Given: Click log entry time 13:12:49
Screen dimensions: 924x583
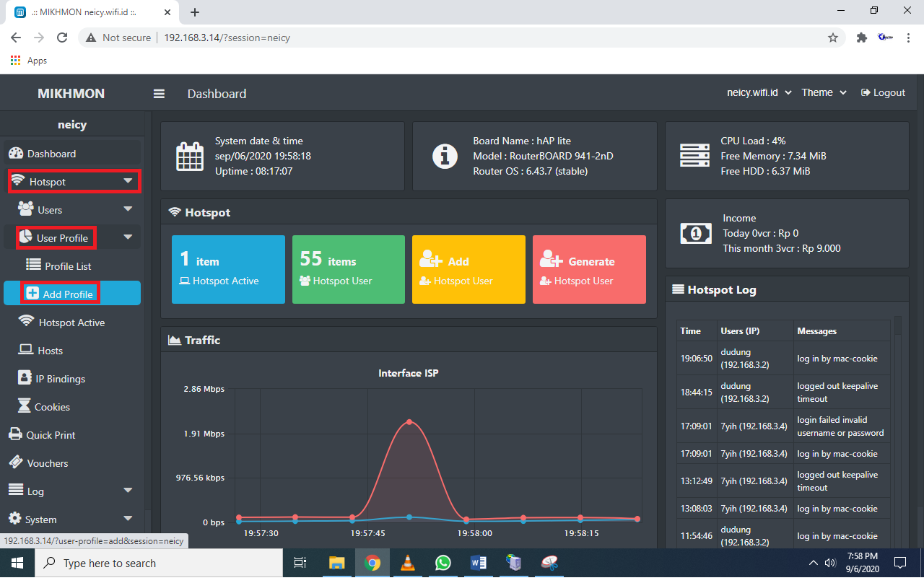Looking at the screenshot, I should [697, 481].
